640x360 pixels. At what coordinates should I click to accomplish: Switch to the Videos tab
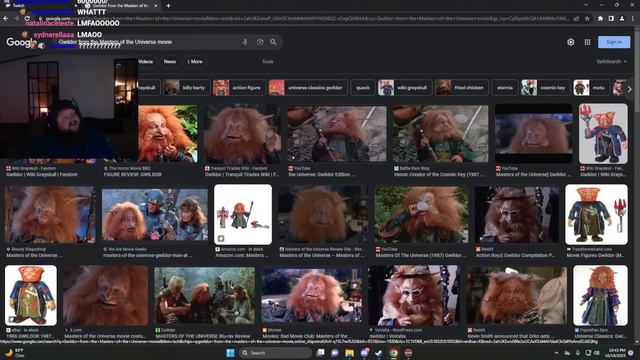pyautogui.click(x=145, y=62)
